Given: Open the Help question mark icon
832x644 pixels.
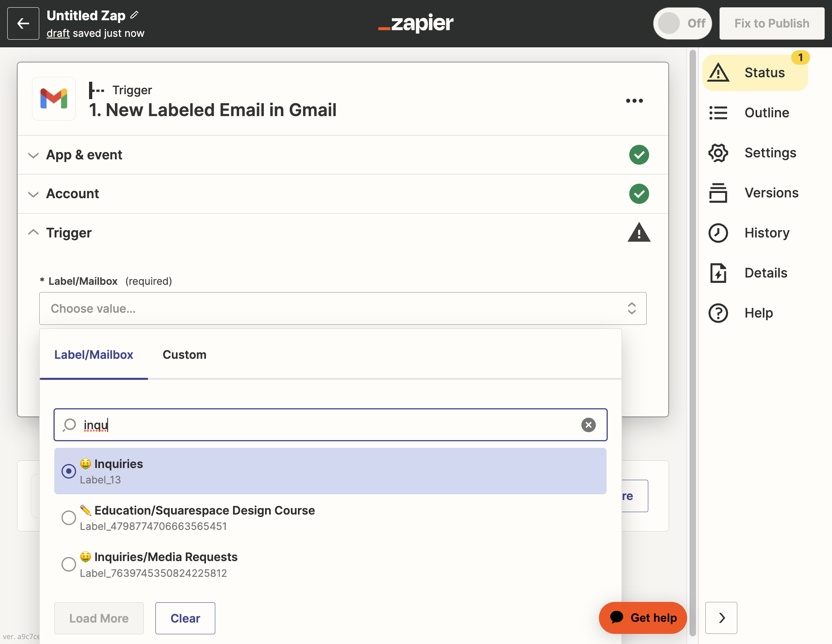Looking at the screenshot, I should pyautogui.click(x=718, y=313).
